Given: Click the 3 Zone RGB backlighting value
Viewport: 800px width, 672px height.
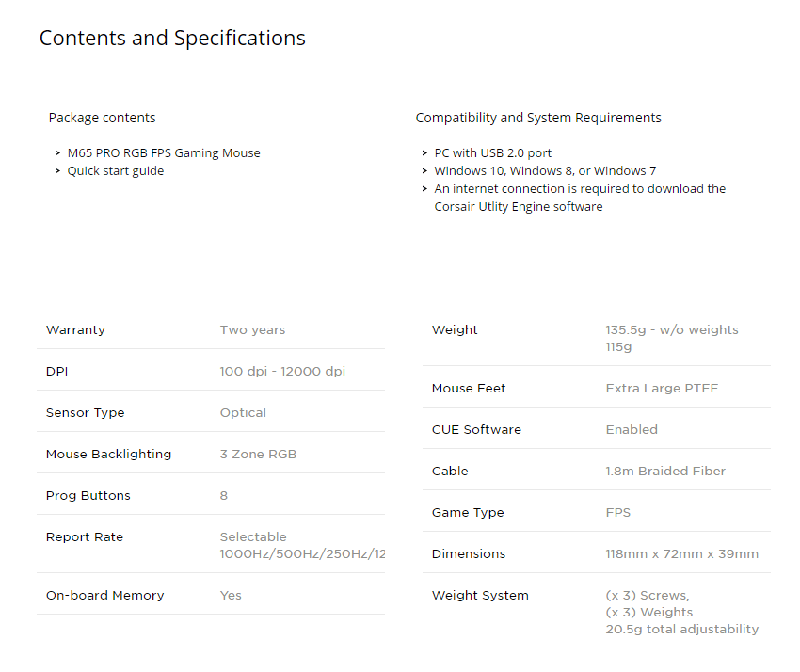Looking at the screenshot, I should (x=258, y=455).
